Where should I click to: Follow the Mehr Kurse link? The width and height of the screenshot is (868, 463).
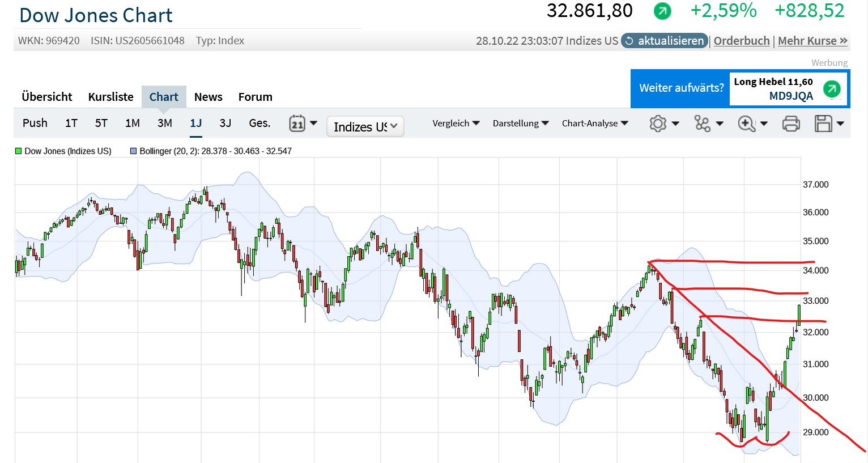point(812,41)
